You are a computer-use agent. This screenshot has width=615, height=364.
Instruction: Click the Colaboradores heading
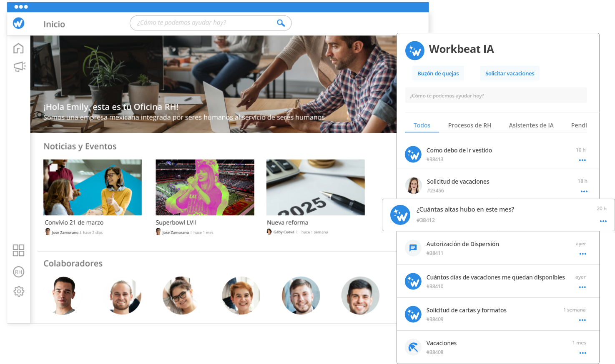pos(73,263)
